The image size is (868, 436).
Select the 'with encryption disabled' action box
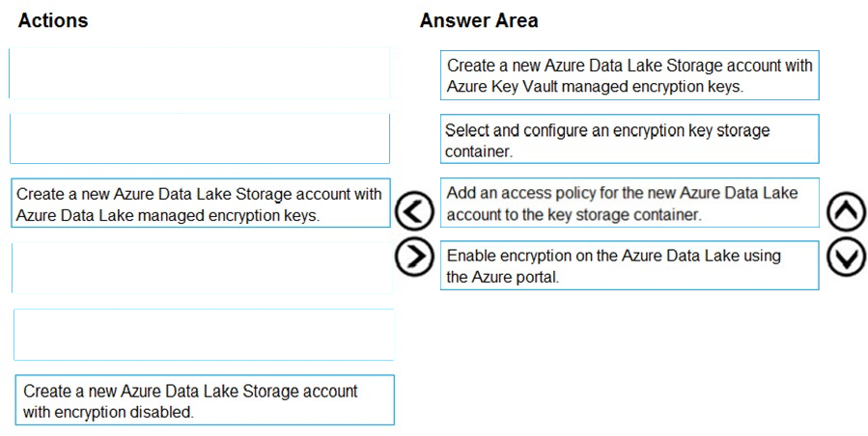[205, 400]
